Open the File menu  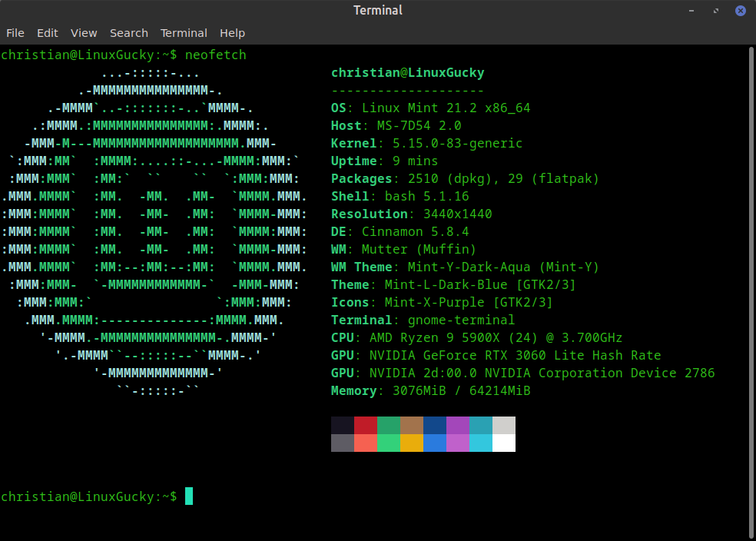pos(15,33)
